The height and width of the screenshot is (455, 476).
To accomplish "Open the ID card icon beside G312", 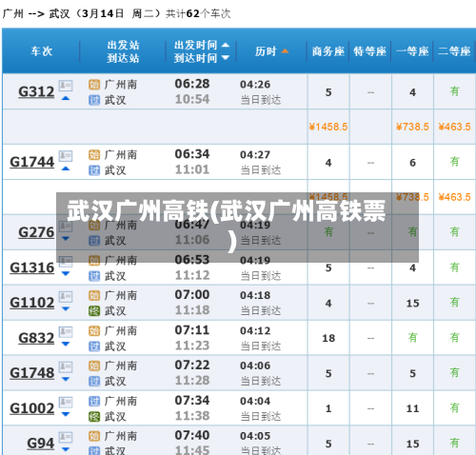I will 66,86.
